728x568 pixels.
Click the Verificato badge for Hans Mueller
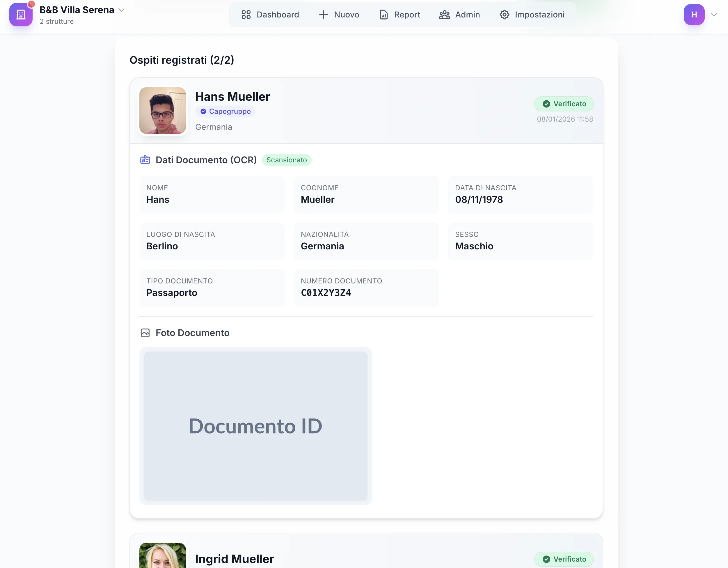click(x=564, y=104)
